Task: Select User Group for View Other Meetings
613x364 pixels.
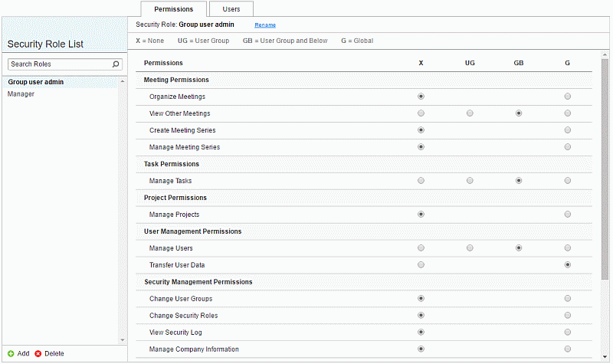Action: 470,113
